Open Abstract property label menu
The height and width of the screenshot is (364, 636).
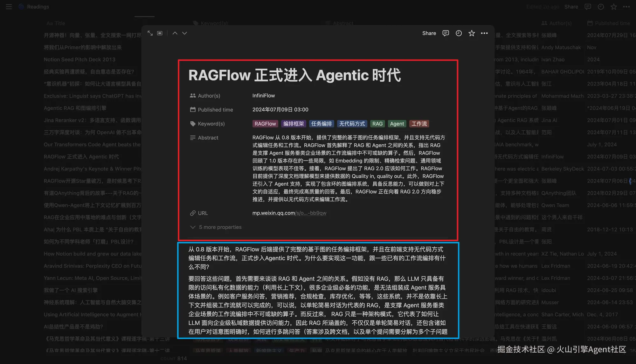[x=208, y=138]
